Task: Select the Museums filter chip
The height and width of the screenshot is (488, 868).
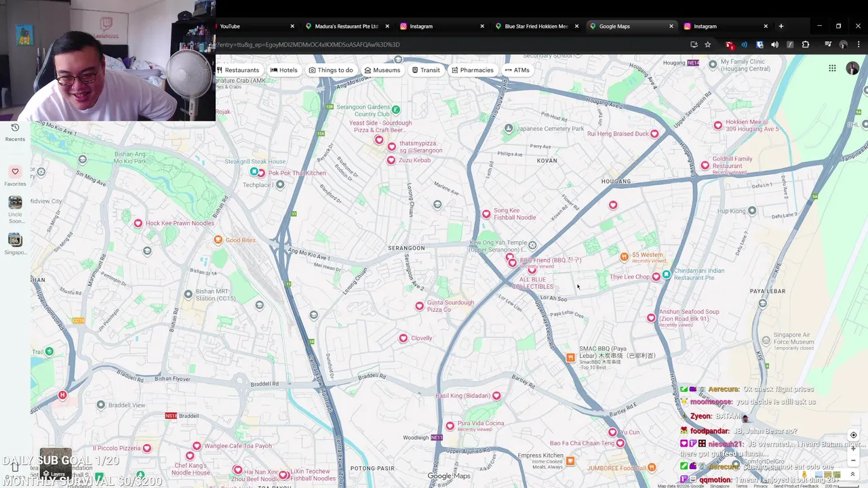Action: point(382,70)
